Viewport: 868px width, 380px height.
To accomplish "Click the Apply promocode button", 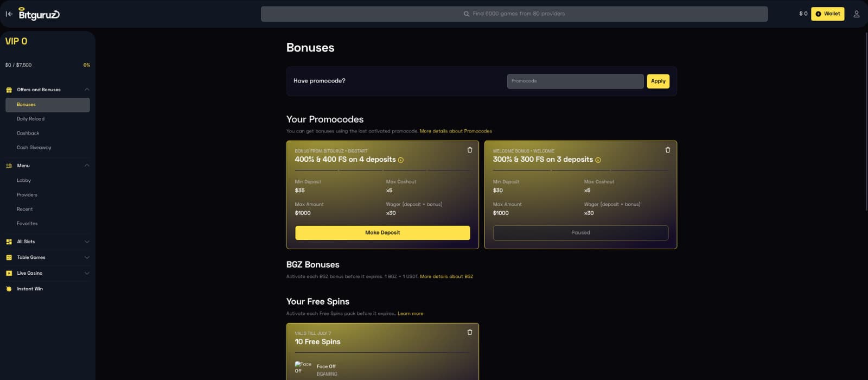I will [658, 81].
